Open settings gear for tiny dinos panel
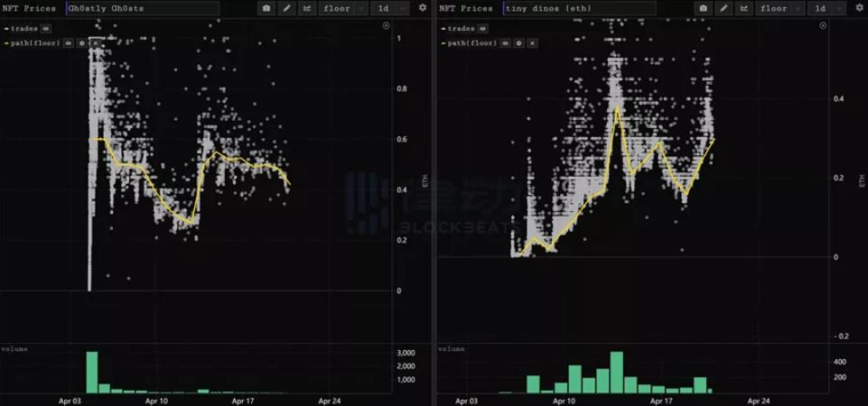Viewport: 868px width, 406px height. tap(860, 8)
